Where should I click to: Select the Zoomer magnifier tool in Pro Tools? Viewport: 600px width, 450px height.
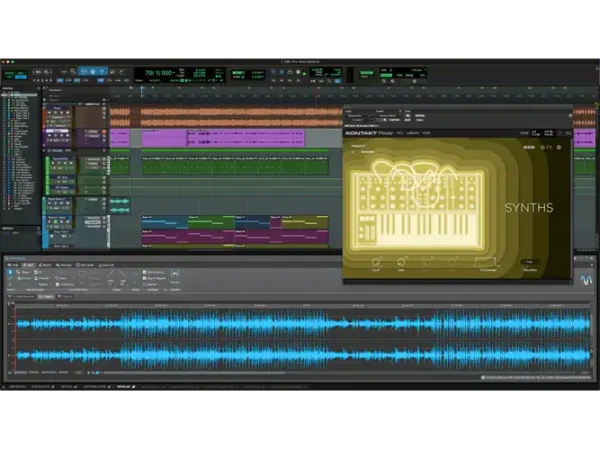[x=73, y=72]
